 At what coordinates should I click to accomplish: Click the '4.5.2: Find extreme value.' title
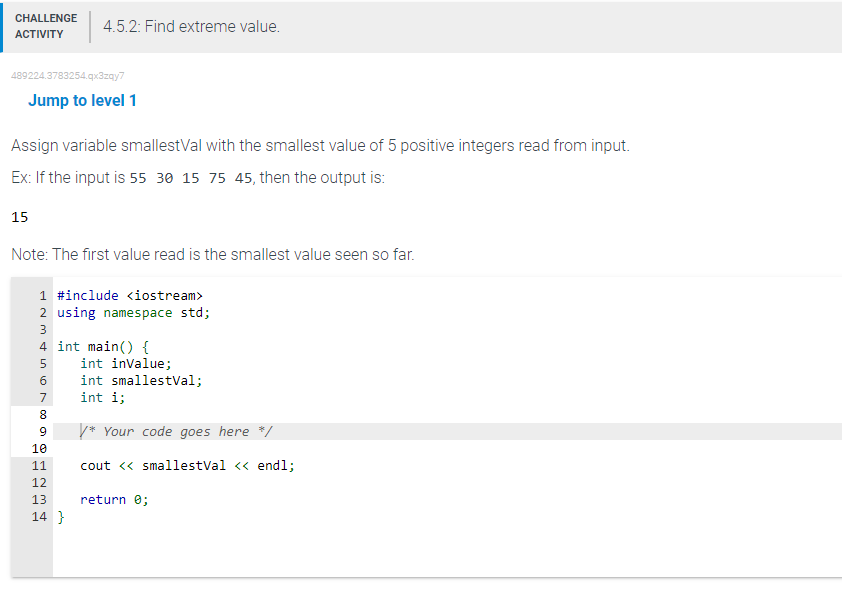coord(192,26)
